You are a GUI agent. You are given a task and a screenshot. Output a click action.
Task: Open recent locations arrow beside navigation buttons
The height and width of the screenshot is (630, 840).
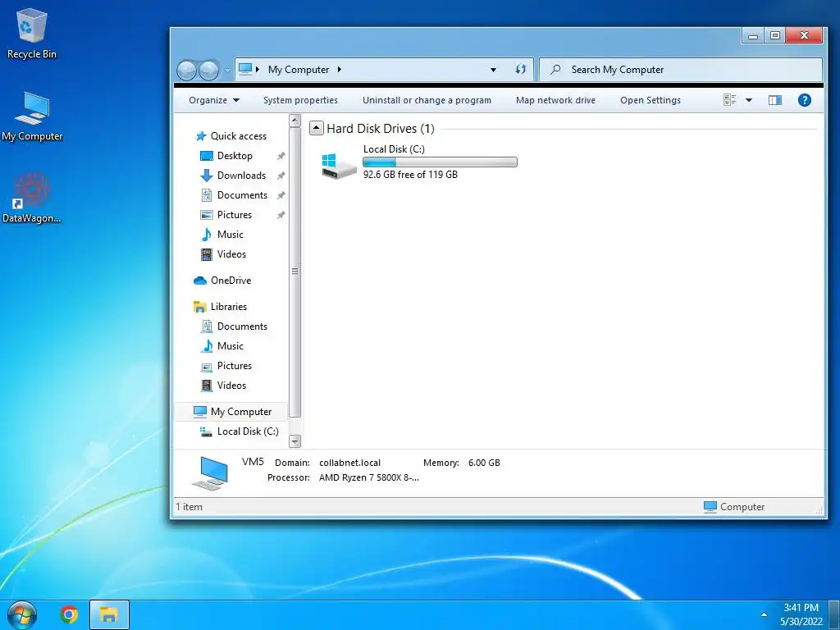tap(227, 71)
